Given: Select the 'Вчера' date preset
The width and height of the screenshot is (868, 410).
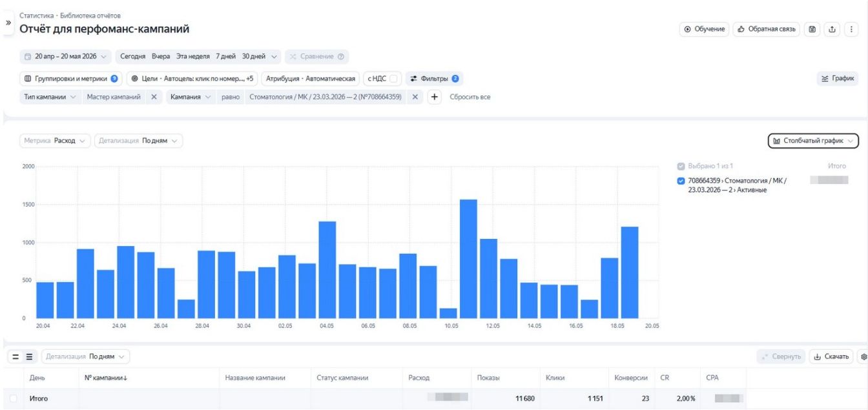Looking at the screenshot, I should (x=161, y=57).
